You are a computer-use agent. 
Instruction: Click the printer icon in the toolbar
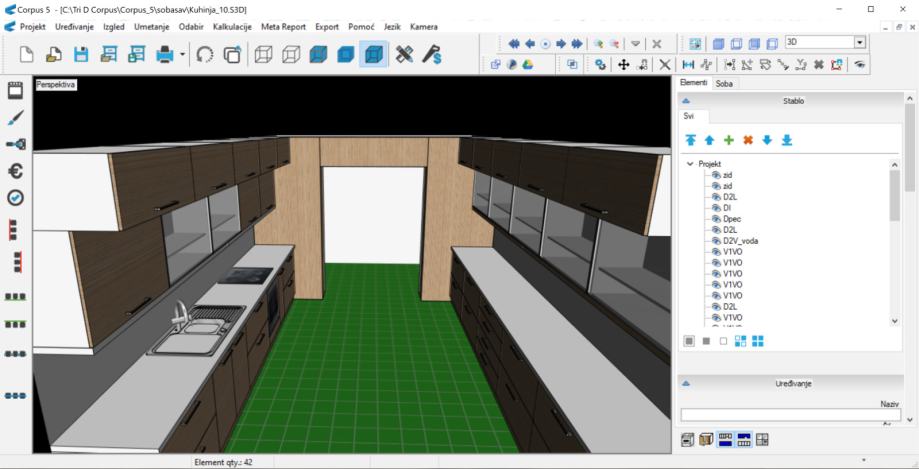coord(166,52)
